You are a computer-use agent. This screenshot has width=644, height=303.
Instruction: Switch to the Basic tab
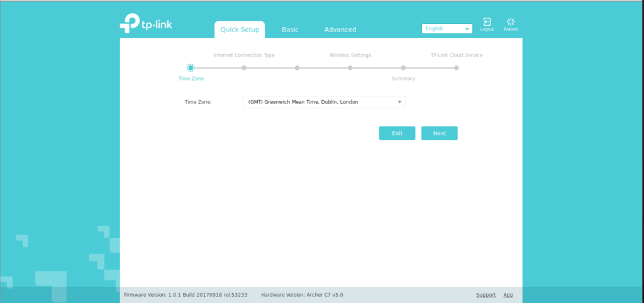point(290,30)
